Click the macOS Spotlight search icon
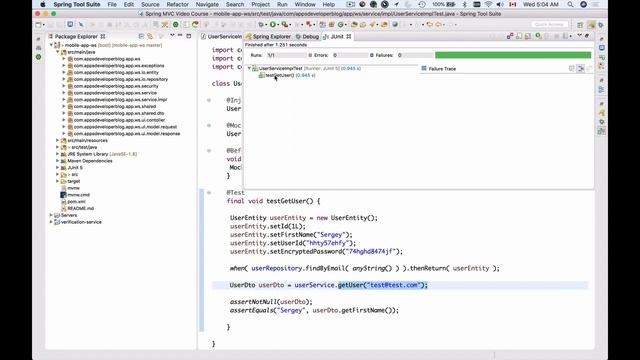This screenshot has height=360, width=640. 570,4
